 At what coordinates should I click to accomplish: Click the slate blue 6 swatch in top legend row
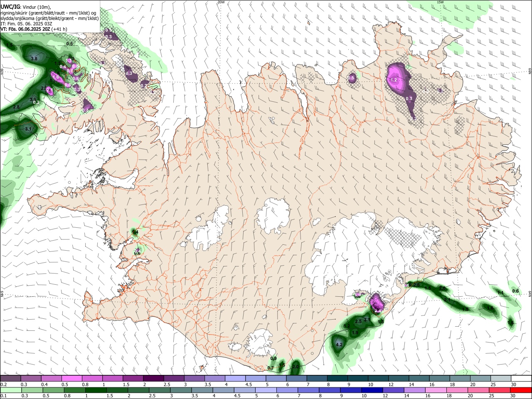[x=296, y=379]
